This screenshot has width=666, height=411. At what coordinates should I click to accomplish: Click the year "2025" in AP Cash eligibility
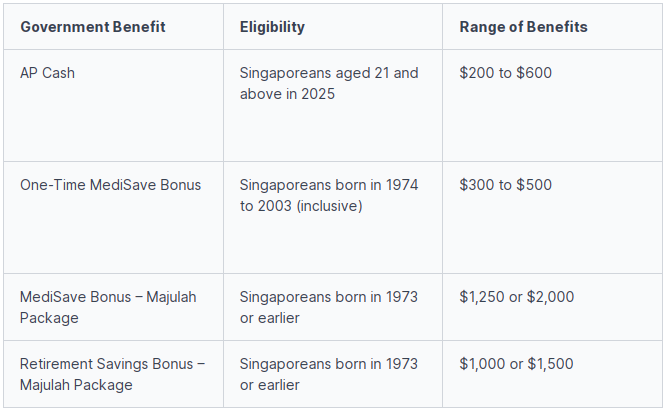click(x=319, y=94)
